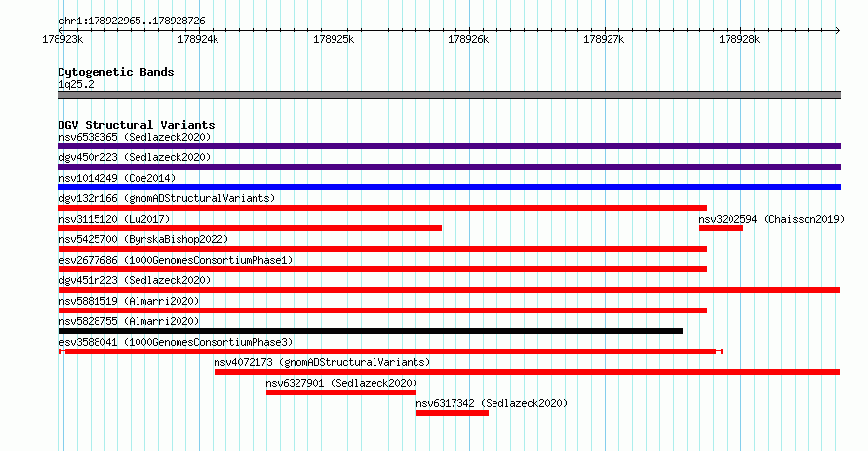
Task: Click nsv5881519 (Almarri2020) label
Action: tap(129, 301)
